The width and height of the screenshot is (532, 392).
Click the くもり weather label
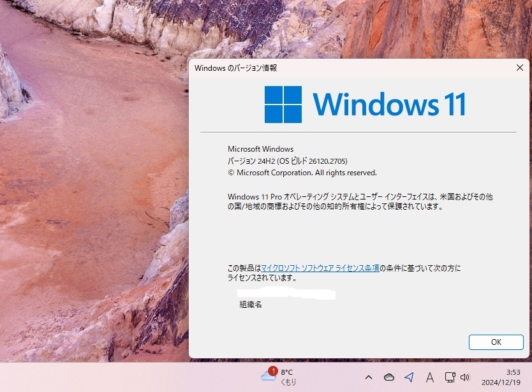(288, 382)
